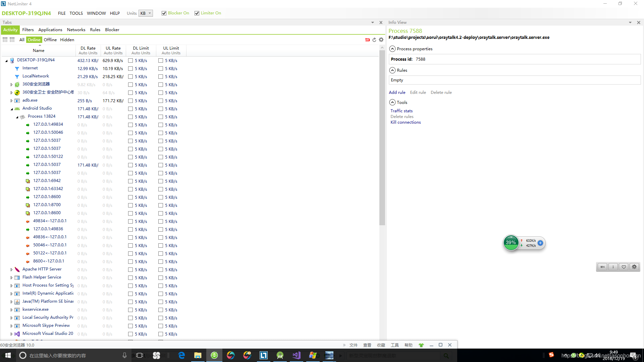The image size is (644, 362).
Task: Click the Android Studio taskbar icon
Action: pyautogui.click(x=280, y=355)
